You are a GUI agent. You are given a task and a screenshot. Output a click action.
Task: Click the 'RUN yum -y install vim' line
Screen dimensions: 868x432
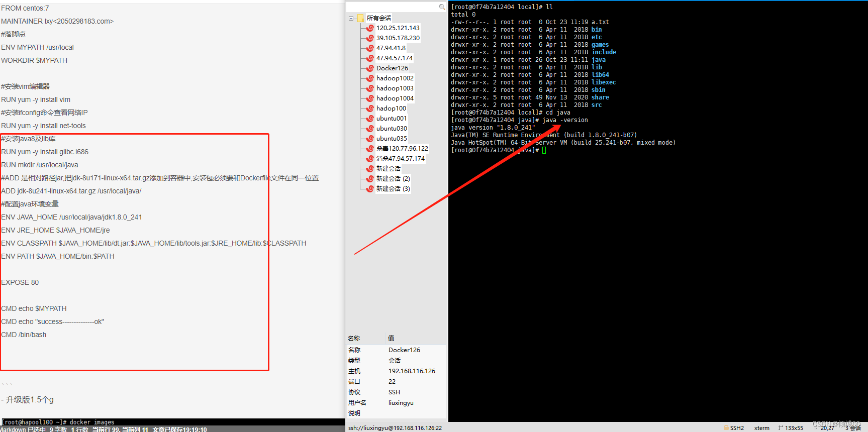tap(36, 99)
